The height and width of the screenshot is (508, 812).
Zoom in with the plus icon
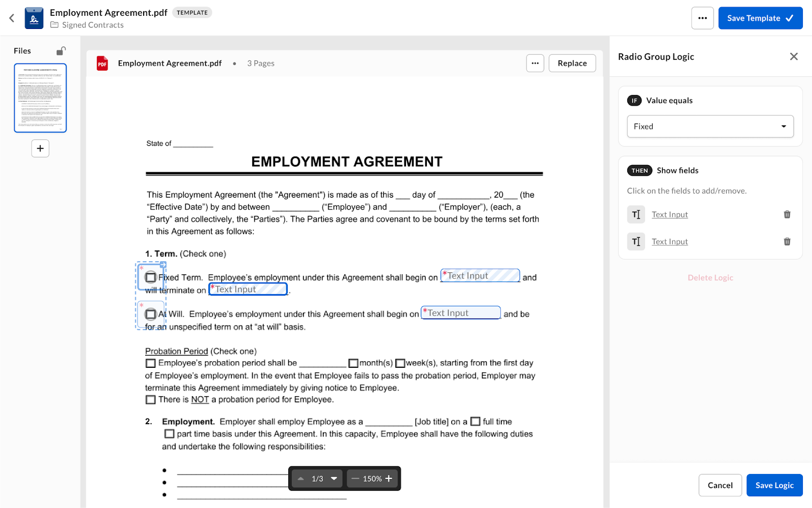[x=389, y=479]
